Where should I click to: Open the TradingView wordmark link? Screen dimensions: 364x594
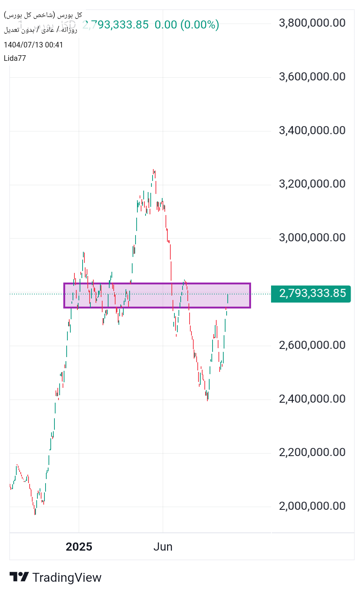(67, 578)
